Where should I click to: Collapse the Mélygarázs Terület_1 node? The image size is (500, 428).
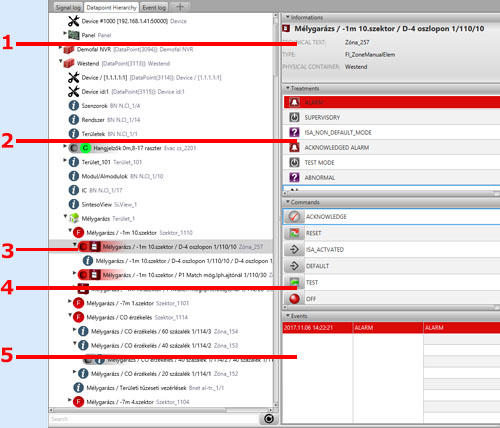pos(65,216)
